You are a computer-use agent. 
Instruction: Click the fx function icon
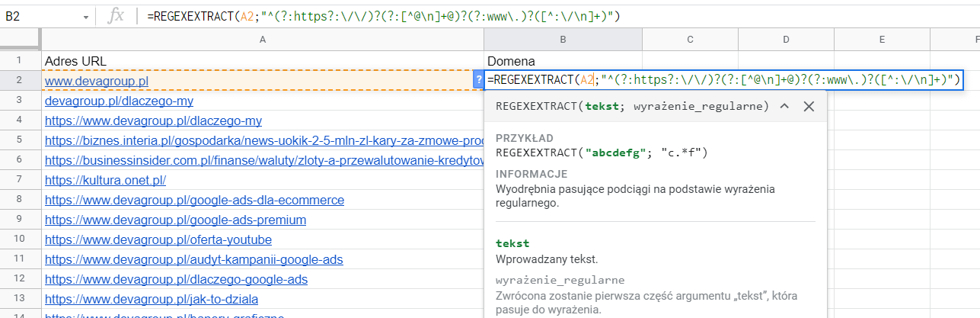(116, 17)
